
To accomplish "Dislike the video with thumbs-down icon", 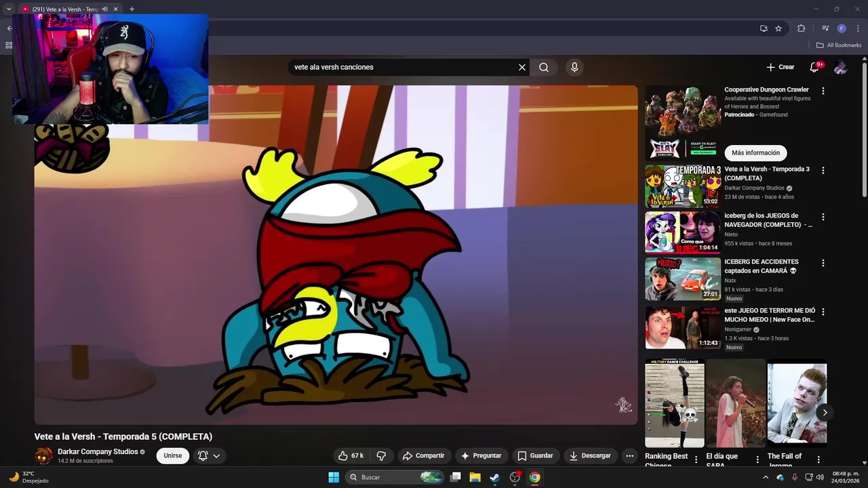I will [381, 455].
